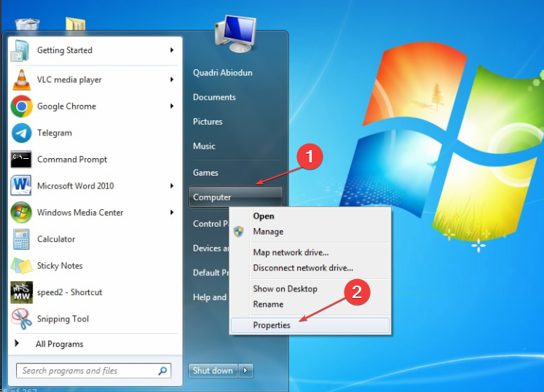
Task: Open Games from Start menu
Action: point(205,173)
